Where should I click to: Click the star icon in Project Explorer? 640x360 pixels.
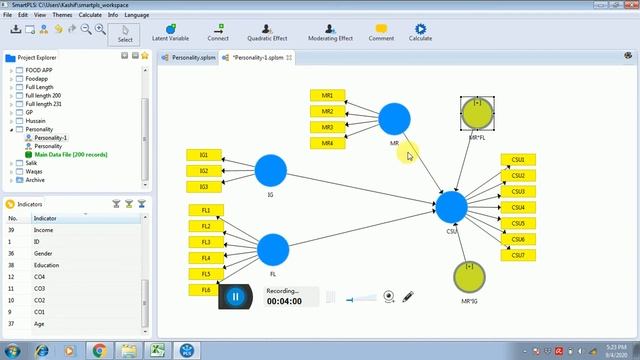coord(145,56)
